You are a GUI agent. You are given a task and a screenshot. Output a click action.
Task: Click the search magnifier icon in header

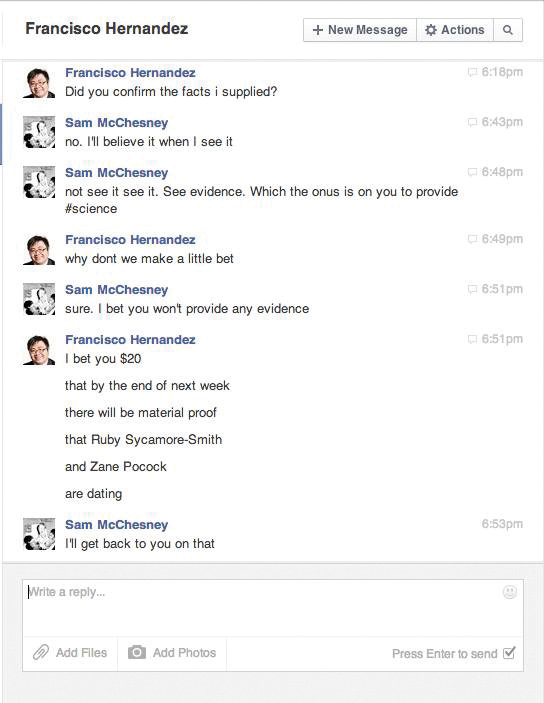point(508,30)
